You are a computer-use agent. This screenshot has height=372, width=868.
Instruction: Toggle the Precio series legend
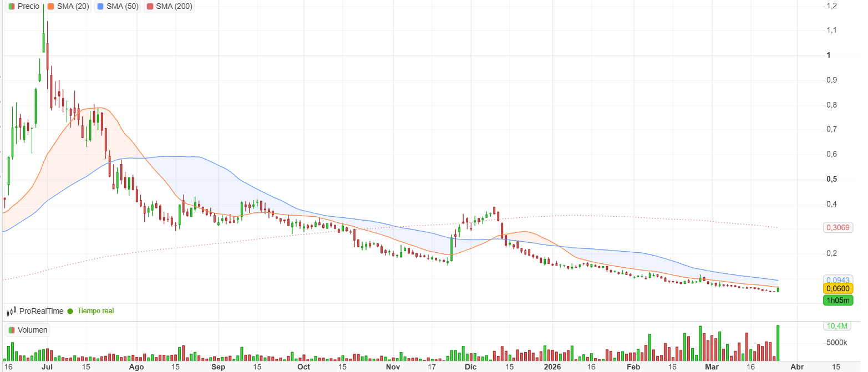24,7
